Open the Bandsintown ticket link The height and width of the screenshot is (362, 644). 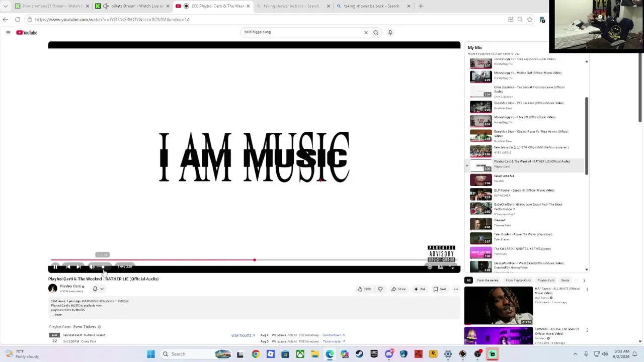[334, 335]
